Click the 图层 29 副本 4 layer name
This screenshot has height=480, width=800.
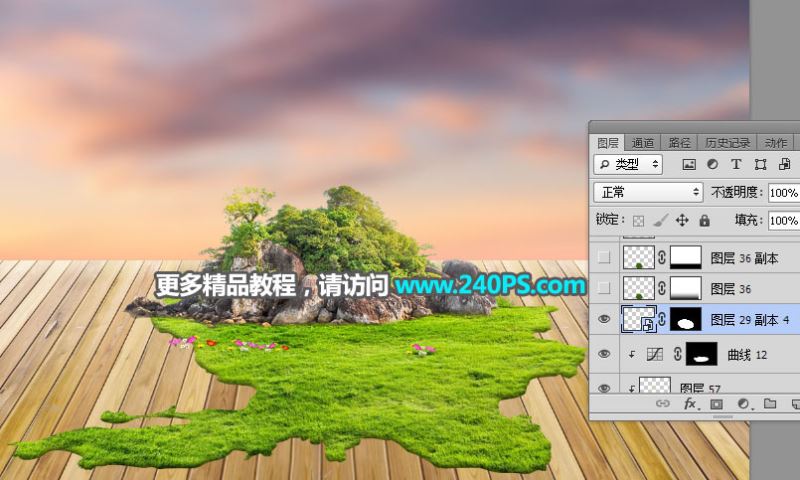(x=749, y=320)
